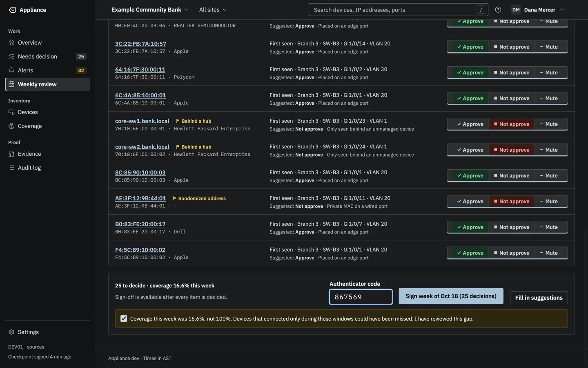Click the Alerts bell icon

tap(11, 70)
